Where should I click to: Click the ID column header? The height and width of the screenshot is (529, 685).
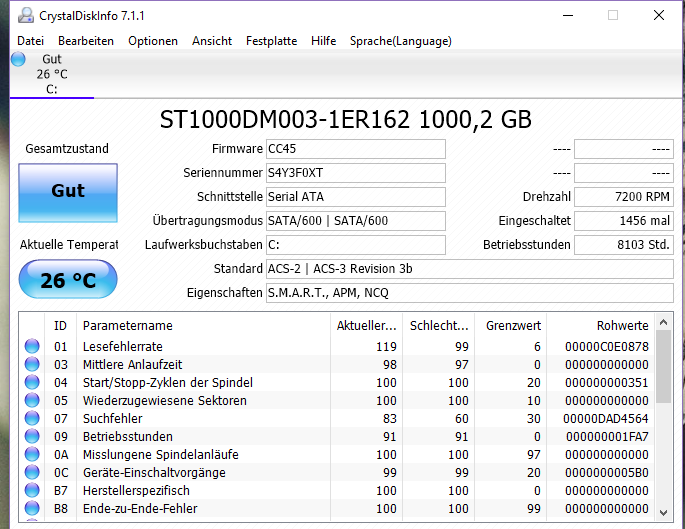click(60, 325)
